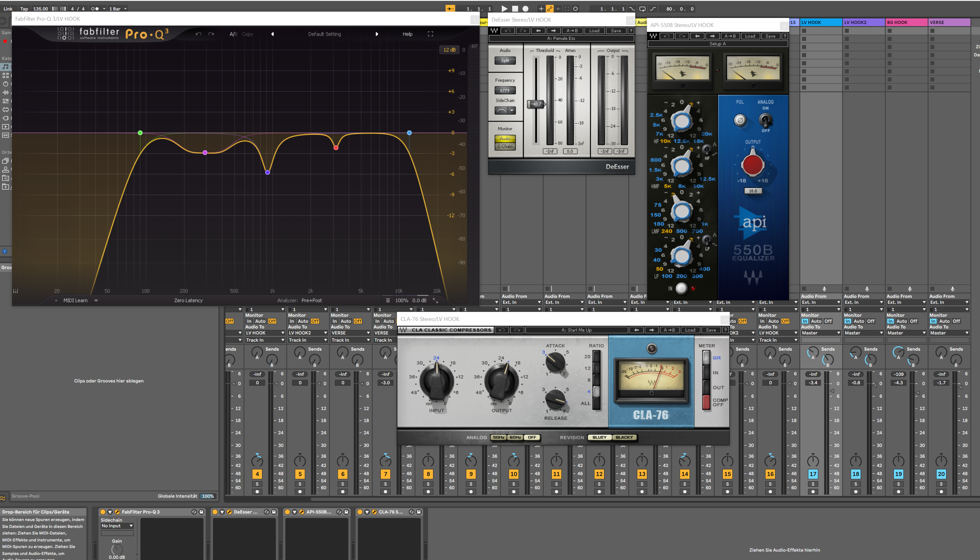The height and width of the screenshot is (560, 980).
Task: Click Pro-Q 3 undo arrow icon
Action: [x=198, y=34]
